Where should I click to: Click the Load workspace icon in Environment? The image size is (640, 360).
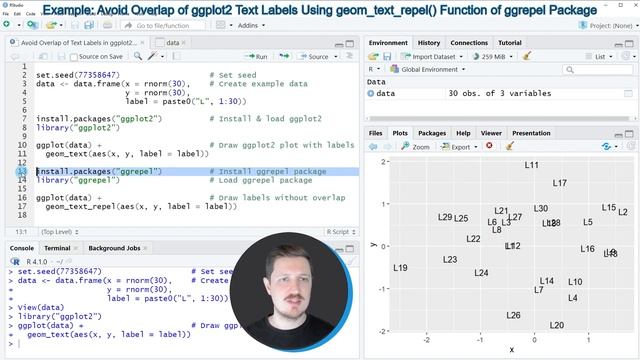pyautogui.click(x=373, y=56)
